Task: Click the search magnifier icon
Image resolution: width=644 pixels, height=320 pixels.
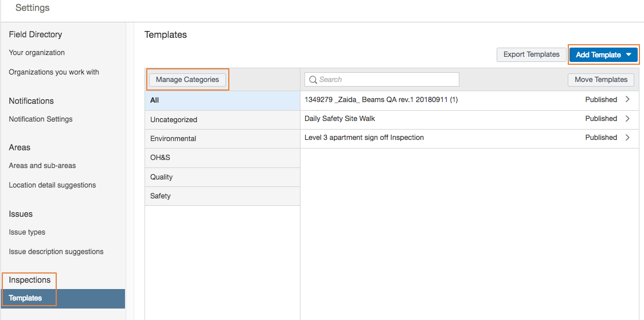Action: [x=313, y=80]
